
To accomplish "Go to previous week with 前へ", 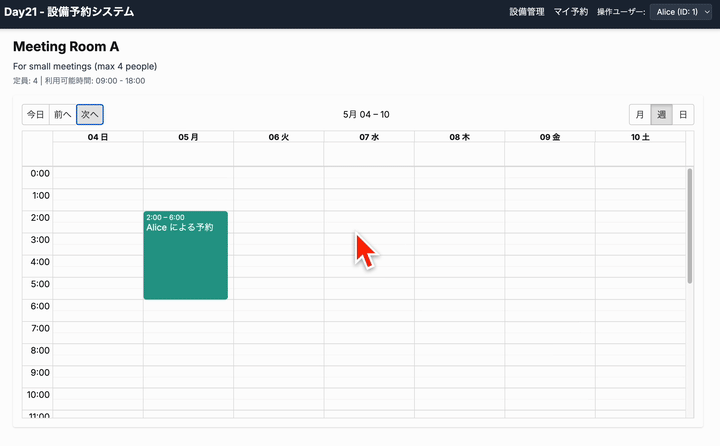I will [62, 114].
